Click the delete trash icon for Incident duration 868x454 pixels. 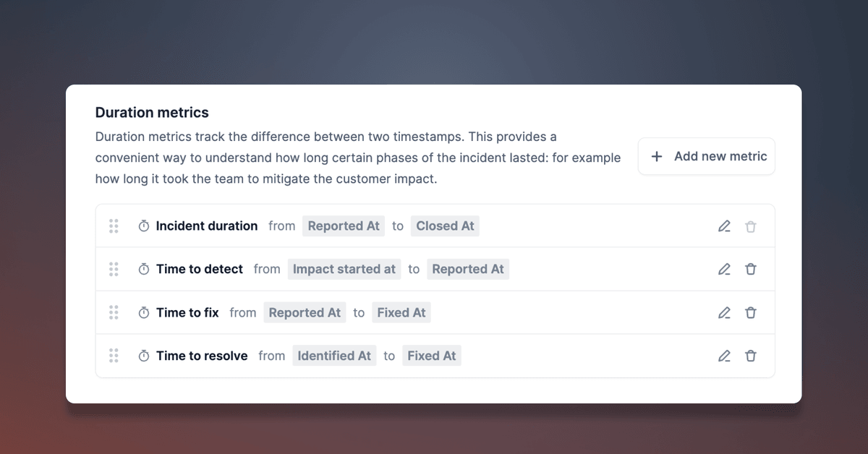751,226
